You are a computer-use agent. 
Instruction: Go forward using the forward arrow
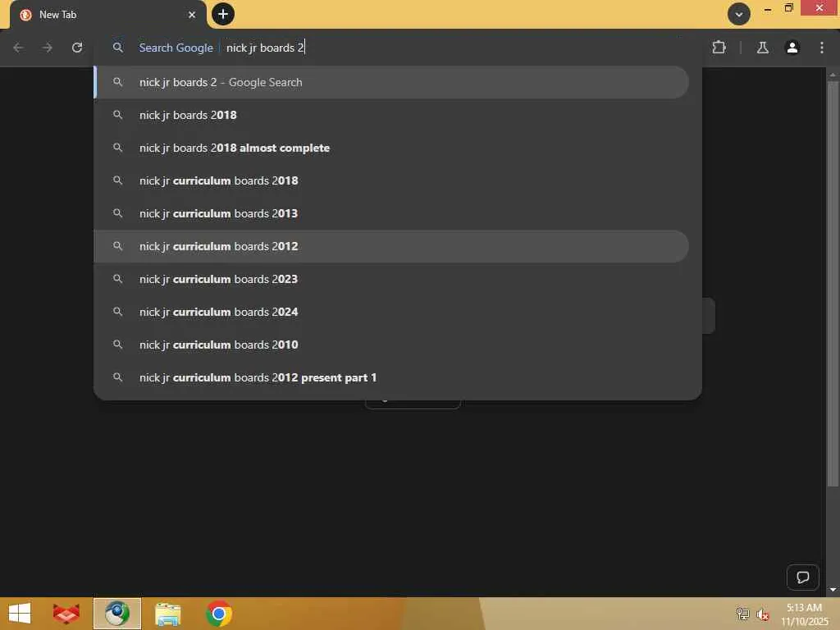[48, 48]
